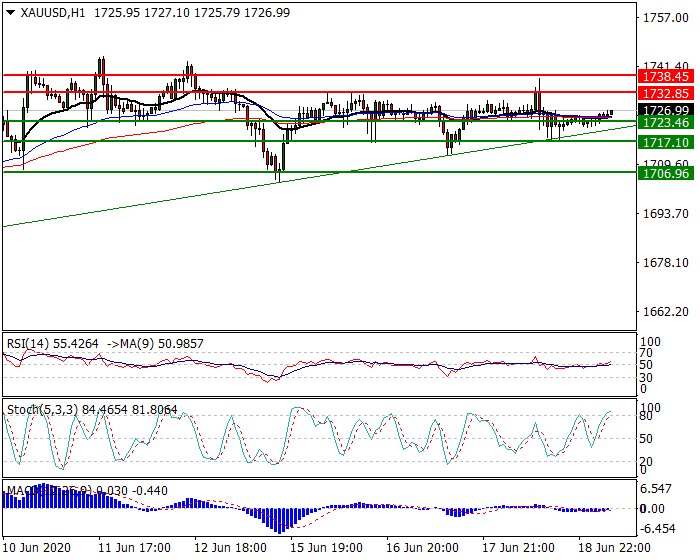Select the 17 Jun 21:00 time label
Image resolution: width=700 pixels, height=560 pixels.
[x=518, y=547]
